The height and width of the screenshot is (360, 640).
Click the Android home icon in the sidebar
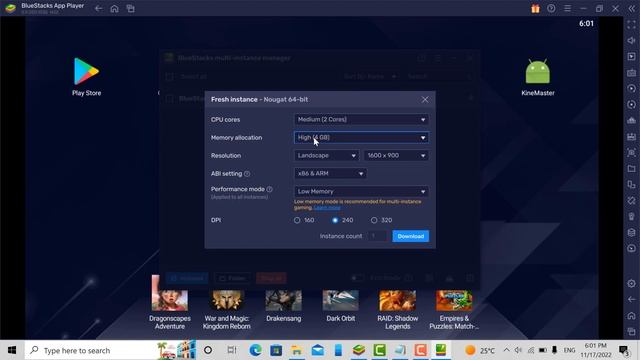[x=631, y=316]
